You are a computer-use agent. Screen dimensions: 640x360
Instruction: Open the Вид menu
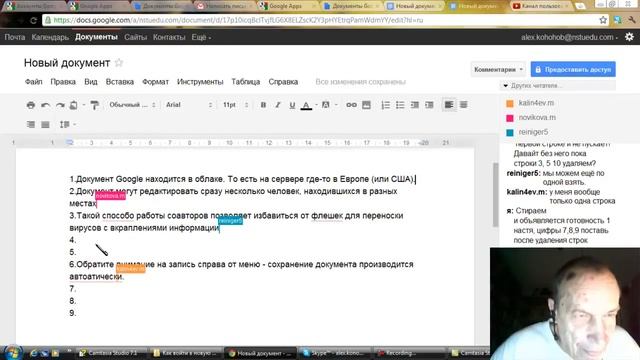(91, 82)
